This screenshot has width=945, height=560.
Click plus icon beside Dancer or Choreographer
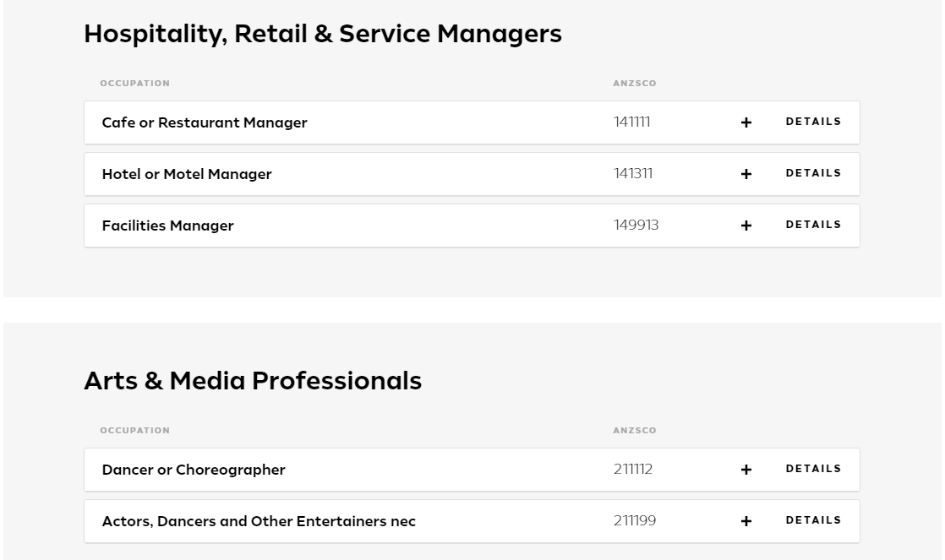[746, 470]
